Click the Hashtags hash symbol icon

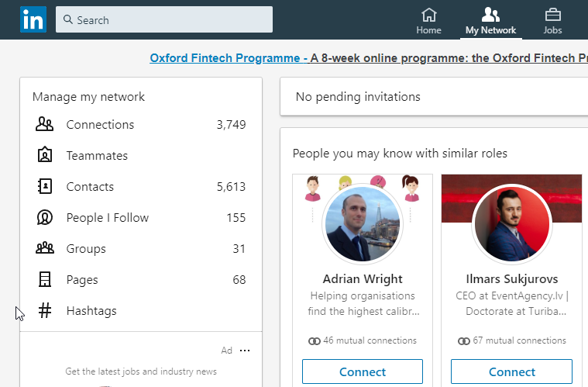tap(45, 311)
